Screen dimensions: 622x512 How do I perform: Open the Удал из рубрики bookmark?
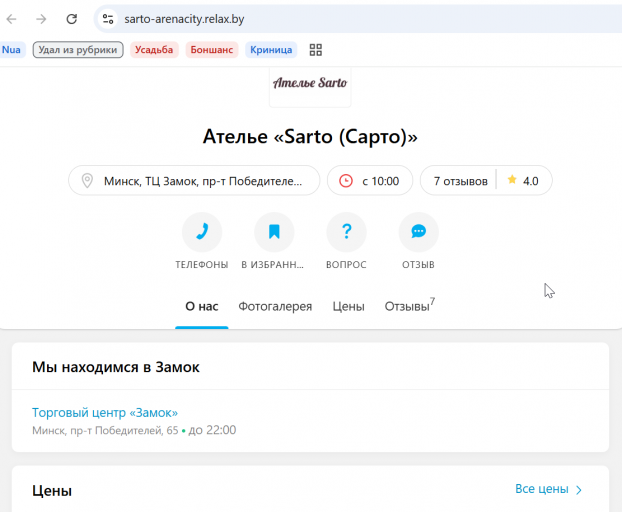pyautogui.click(x=78, y=50)
